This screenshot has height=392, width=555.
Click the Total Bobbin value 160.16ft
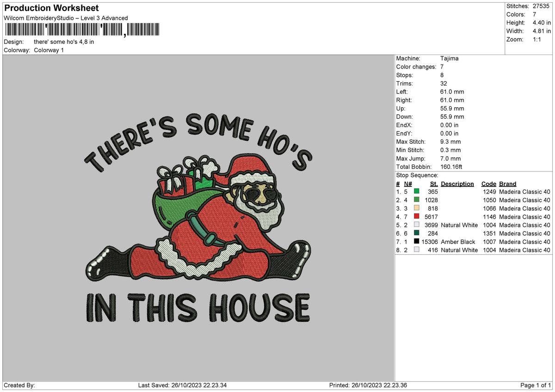pos(451,166)
